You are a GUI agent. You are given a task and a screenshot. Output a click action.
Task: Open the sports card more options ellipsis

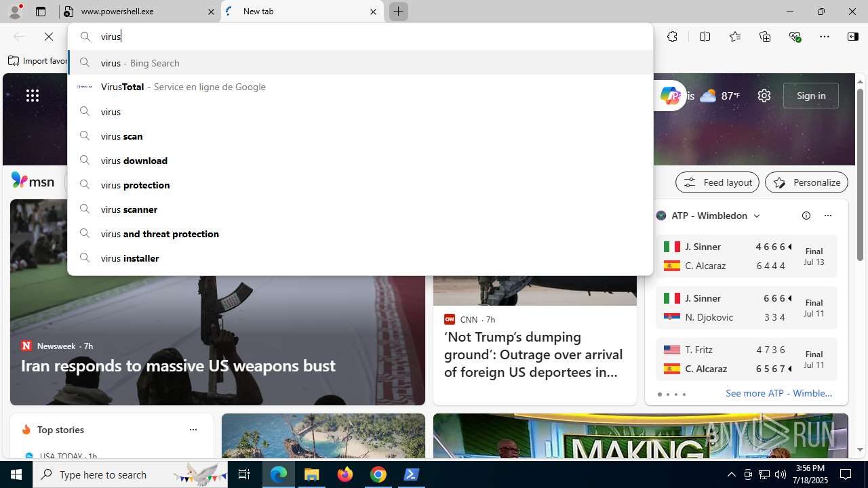pos(827,216)
